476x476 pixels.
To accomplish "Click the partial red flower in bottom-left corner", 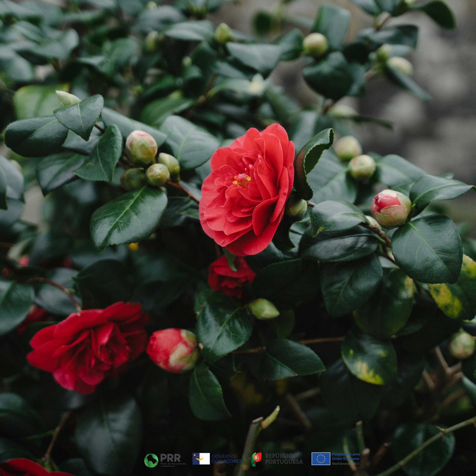I will pos(25,468).
